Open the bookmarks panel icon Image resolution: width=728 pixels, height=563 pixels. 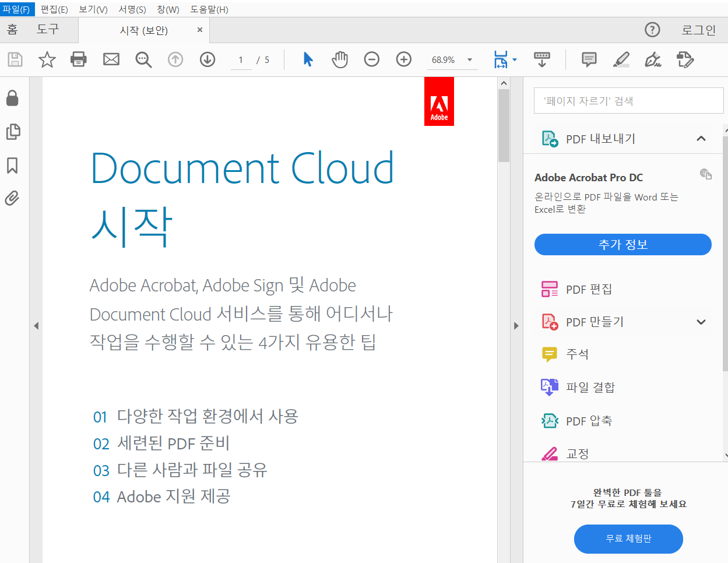click(x=12, y=166)
